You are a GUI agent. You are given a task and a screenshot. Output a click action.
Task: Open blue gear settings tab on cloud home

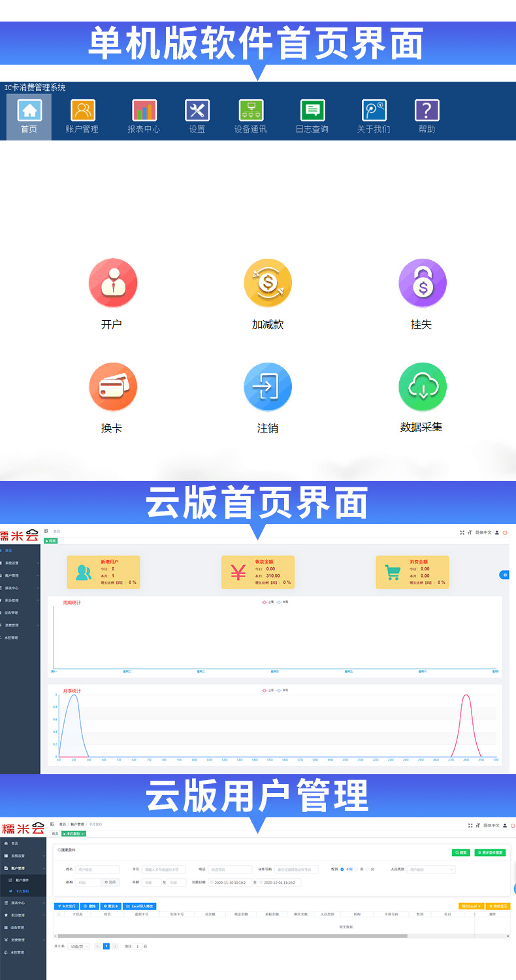click(504, 575)
